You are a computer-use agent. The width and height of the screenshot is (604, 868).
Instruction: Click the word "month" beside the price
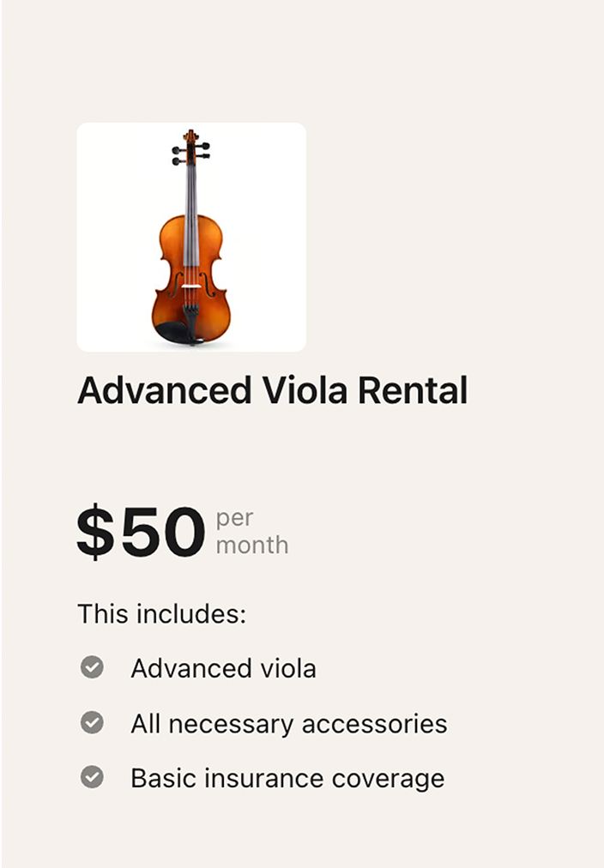(251, 545)
